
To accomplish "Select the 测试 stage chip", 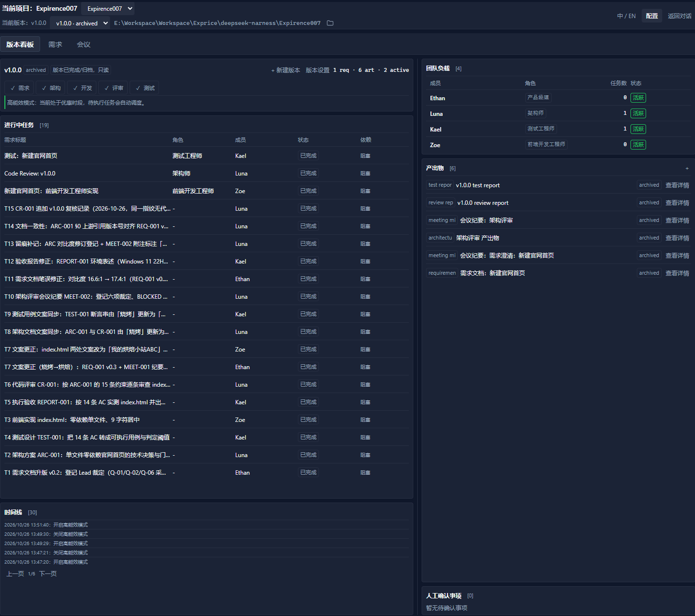I will (145, 88).
